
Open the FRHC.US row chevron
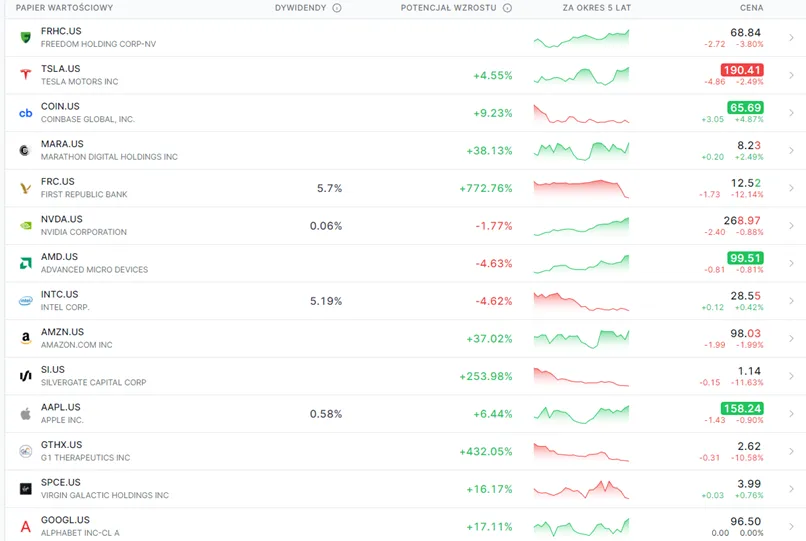point(791,38)
